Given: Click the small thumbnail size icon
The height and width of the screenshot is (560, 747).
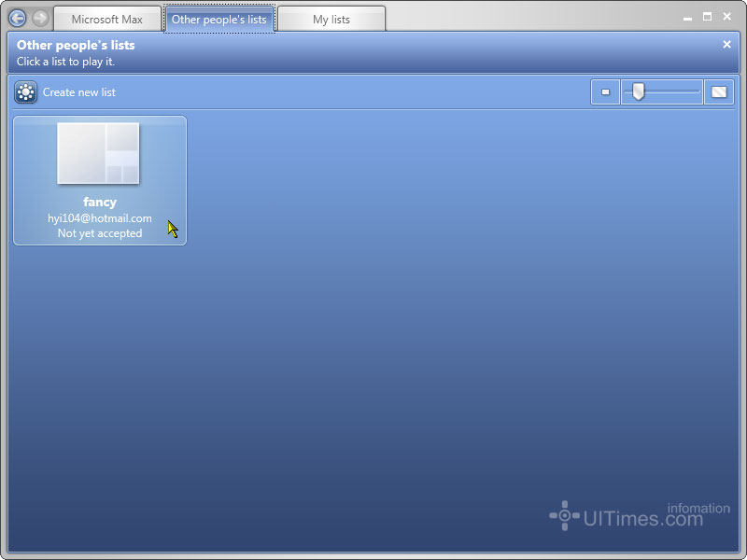Looking at the screenshot, I should 605,91.
